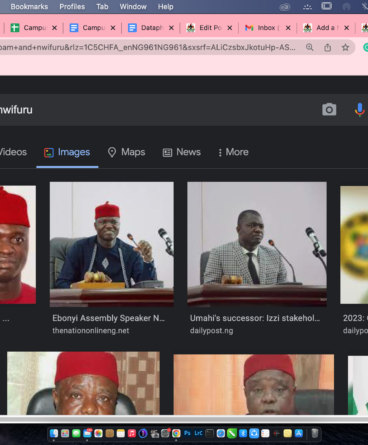Open Mail from the Dock
The width and height of the screenshot is (368, 445).
87,433
